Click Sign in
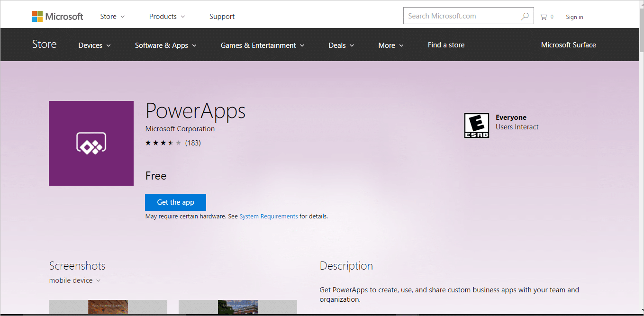 (574, 17)
